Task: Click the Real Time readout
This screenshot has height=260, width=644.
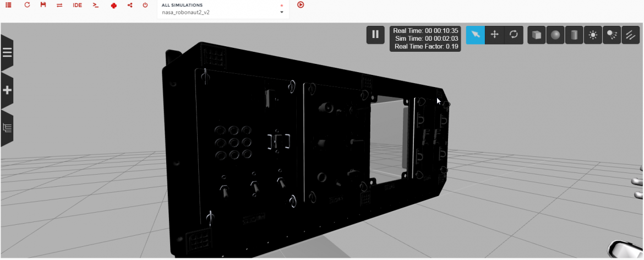Action: (425, 30)
